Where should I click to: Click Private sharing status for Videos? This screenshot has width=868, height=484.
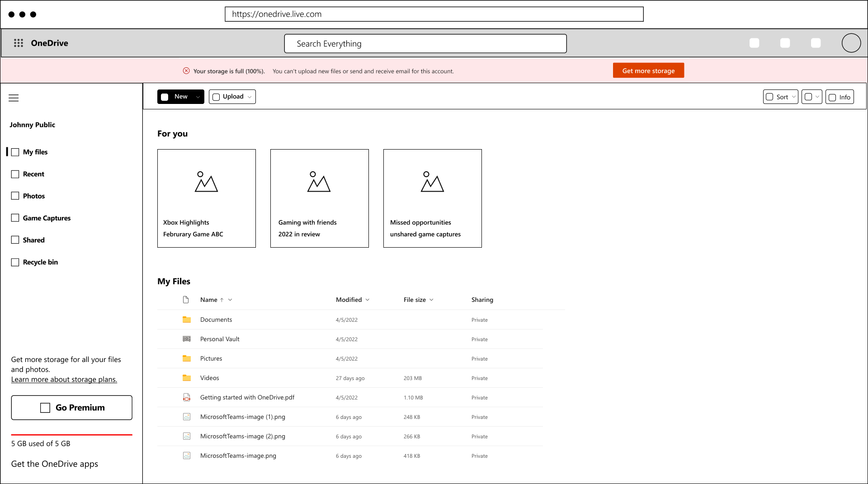tap(480, 378)
